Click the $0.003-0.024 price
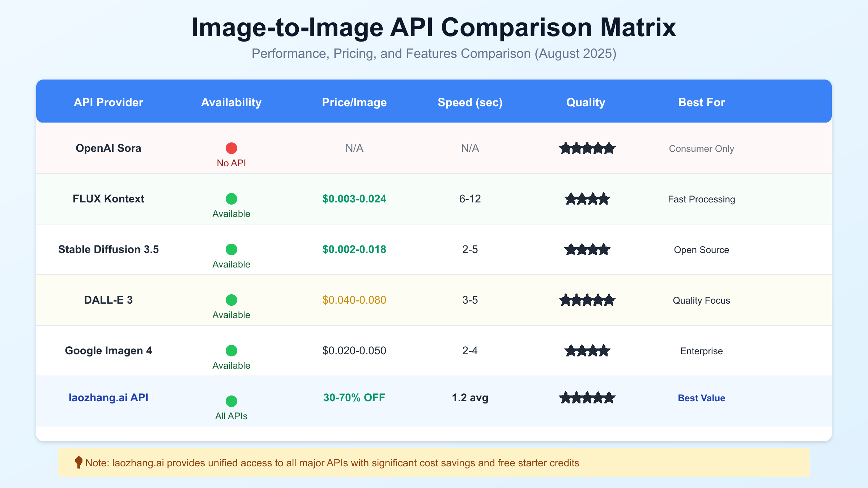868x488 pixels. point(354,199)
